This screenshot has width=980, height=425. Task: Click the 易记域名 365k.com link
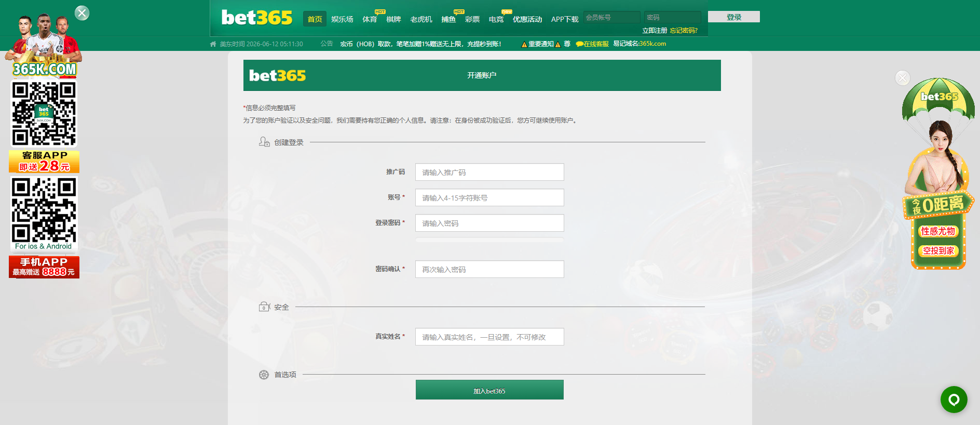pos(639,44)
